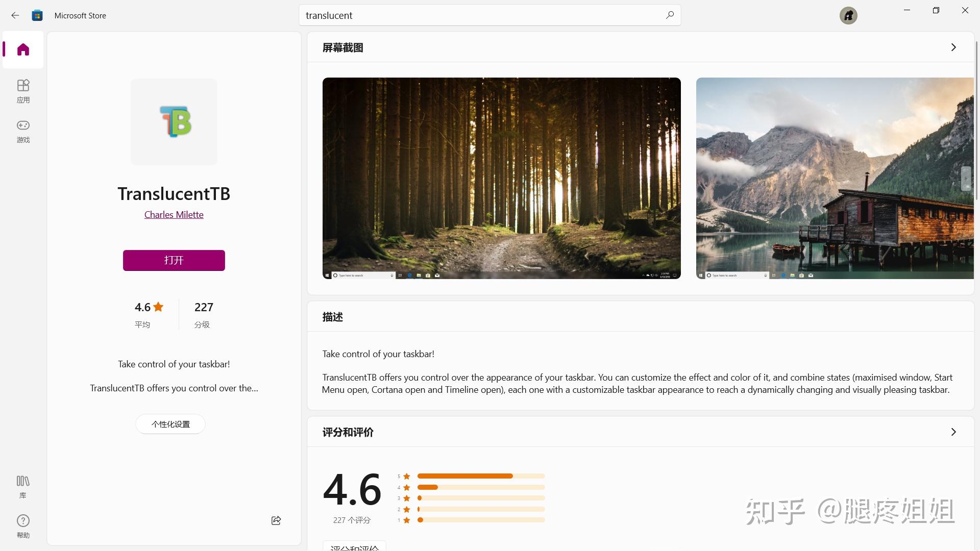The image size is (980, 551).
Task: Expand the 评分和评价 section via its chevron
Action: [x=953, y=432]
